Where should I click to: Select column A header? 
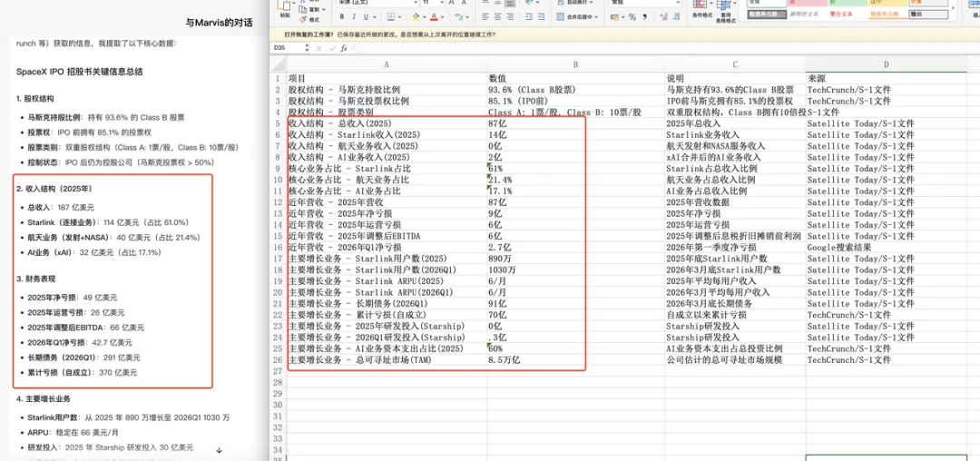click(x=387, y=64)
